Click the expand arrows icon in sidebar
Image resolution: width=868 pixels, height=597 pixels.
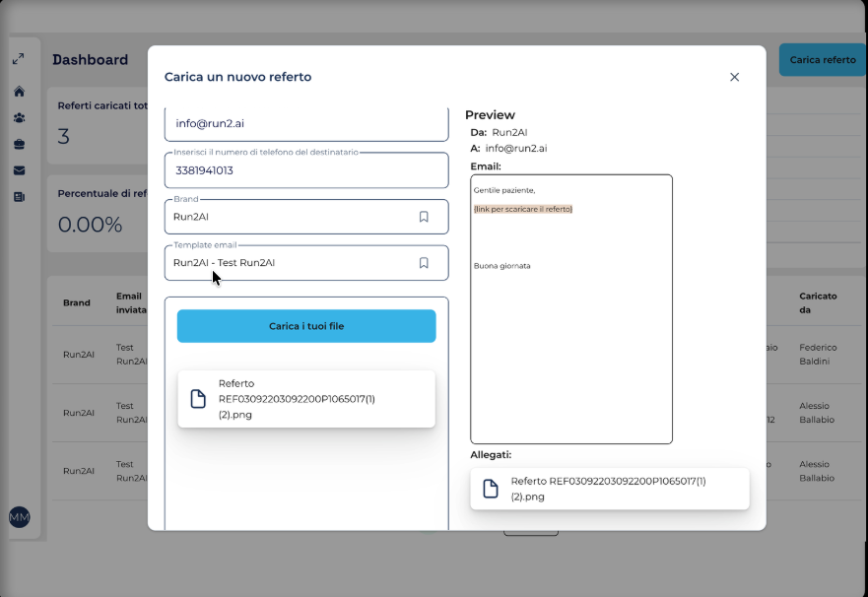pyautogui.click(x=19, y=59)
